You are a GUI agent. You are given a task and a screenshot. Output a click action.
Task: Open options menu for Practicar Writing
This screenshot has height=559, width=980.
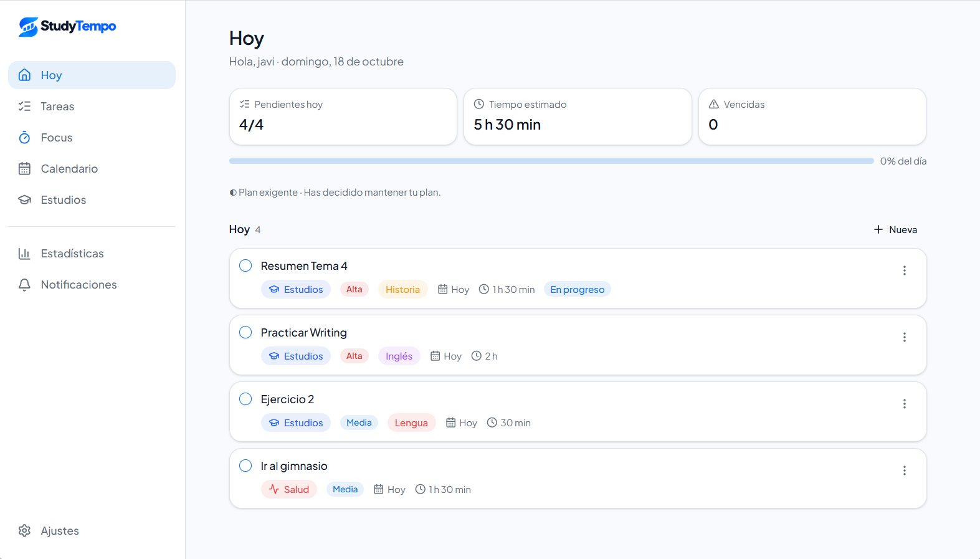[x=905, y=337]
